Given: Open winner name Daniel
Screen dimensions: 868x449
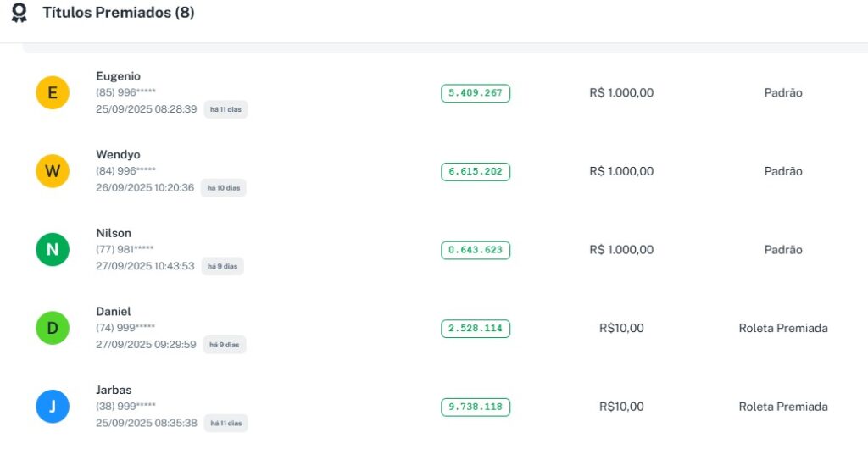Looking at the screenshot, I should (114, 312).
